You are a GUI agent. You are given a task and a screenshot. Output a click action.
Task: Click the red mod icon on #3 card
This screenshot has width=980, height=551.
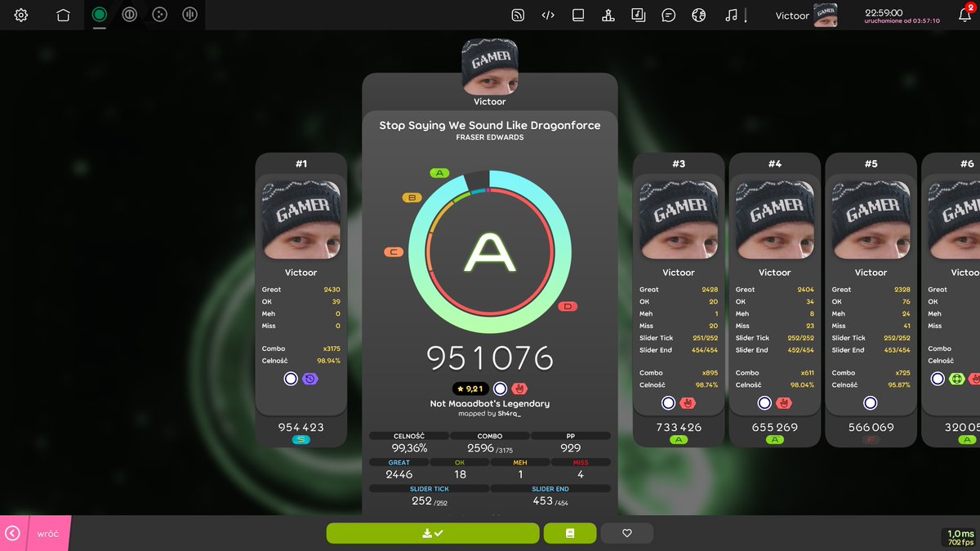688,402
